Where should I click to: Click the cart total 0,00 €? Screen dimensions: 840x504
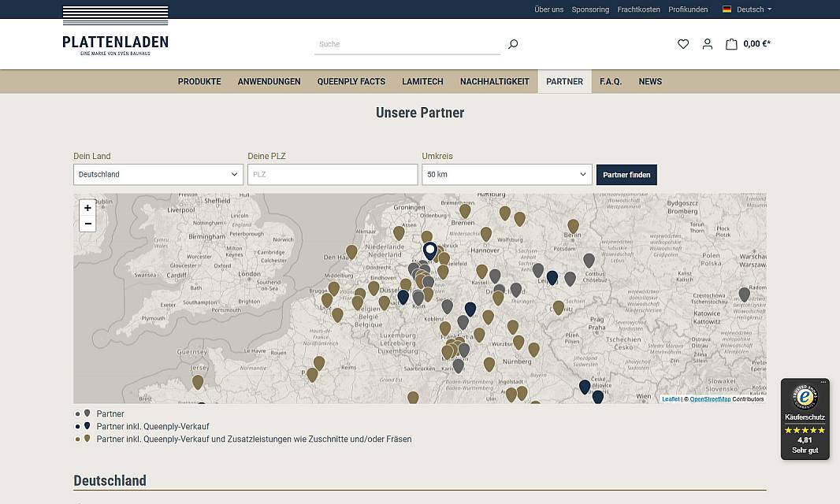tap(757, 44)
